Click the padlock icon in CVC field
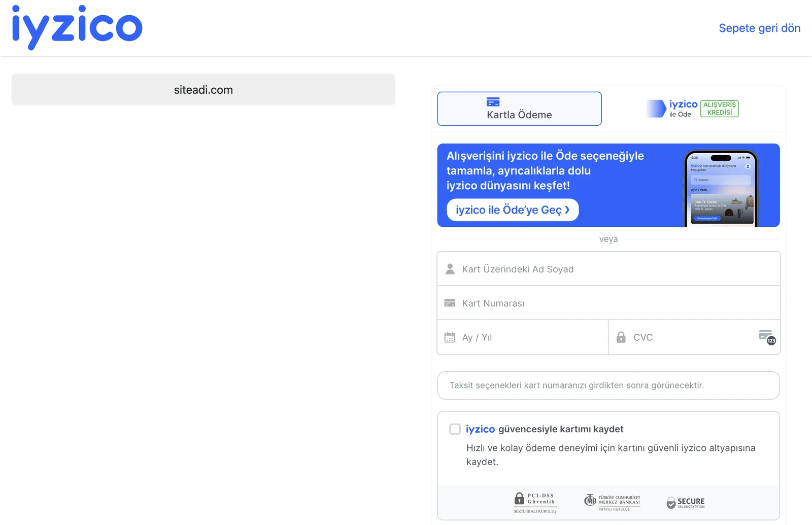 point(621,337)
